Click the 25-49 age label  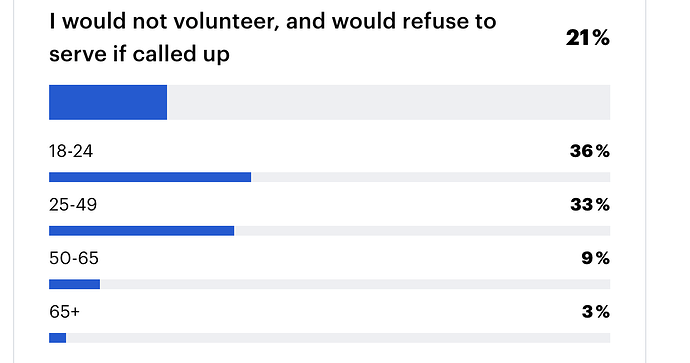click(73, 205)
